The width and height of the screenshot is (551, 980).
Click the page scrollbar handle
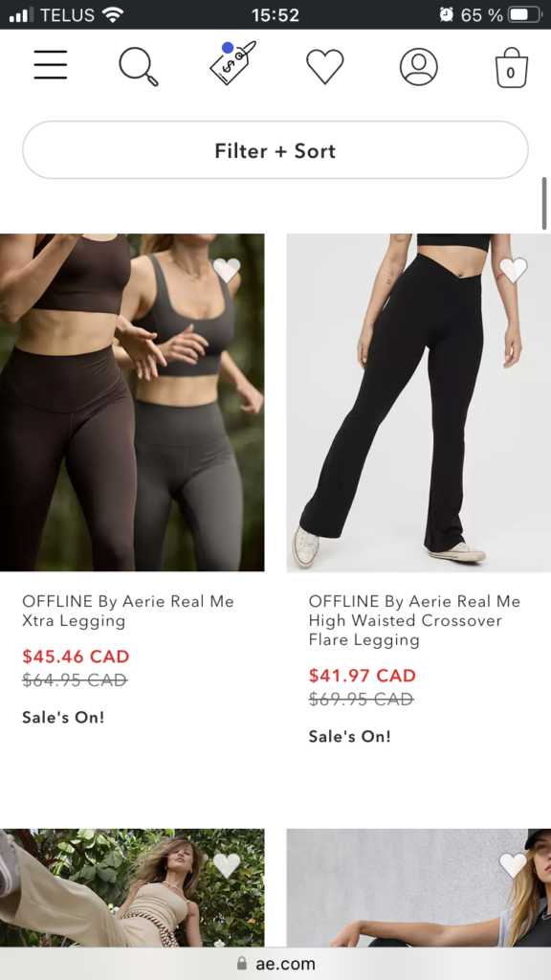(x=544, y=203)
